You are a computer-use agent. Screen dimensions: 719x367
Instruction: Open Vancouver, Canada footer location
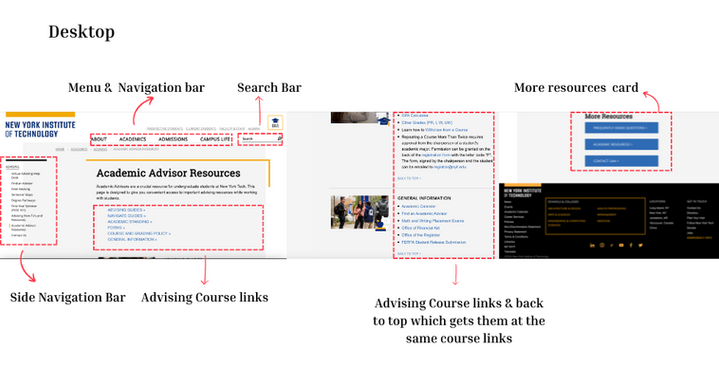pos(661,223)
